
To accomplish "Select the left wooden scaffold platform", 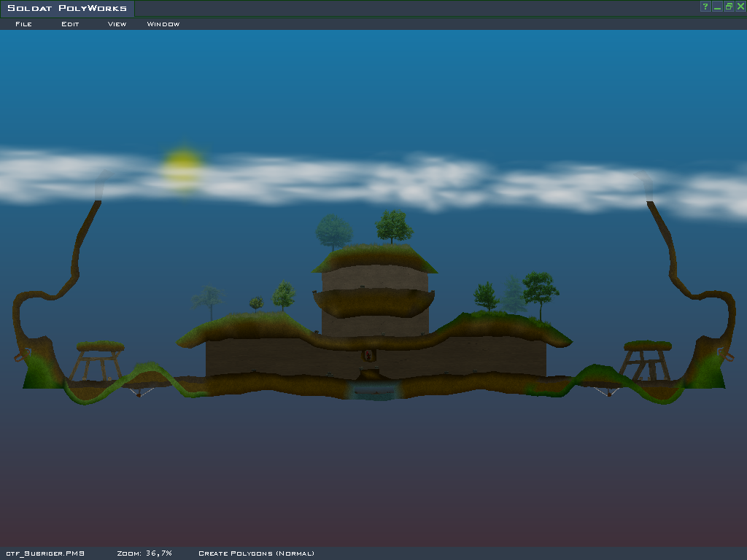I will click(100, 359).
